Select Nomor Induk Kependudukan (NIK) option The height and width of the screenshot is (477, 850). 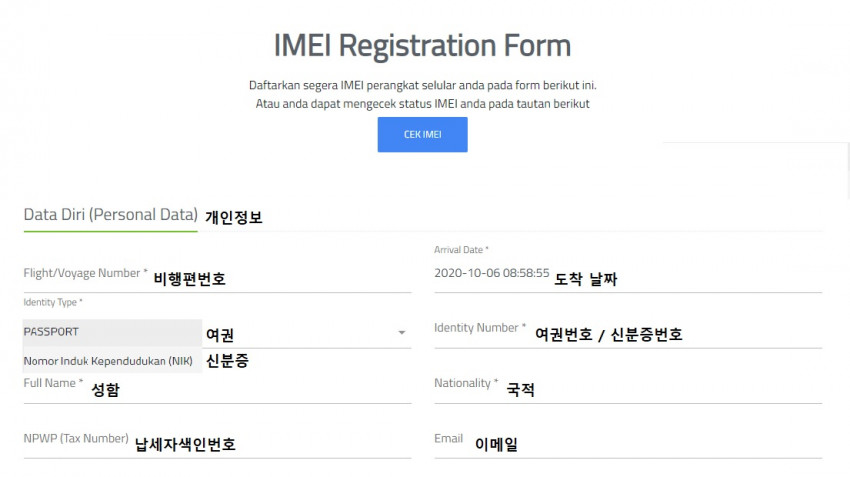[x=110, y=360]
